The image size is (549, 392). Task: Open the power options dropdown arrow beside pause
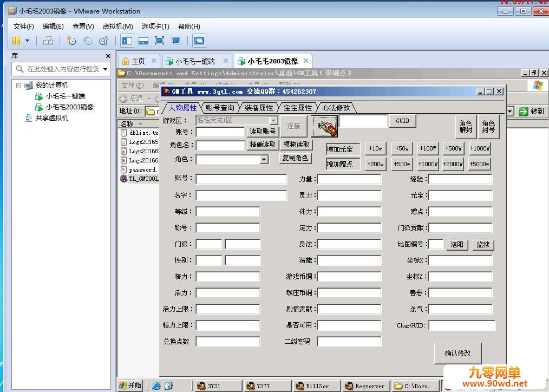(27, 41)
